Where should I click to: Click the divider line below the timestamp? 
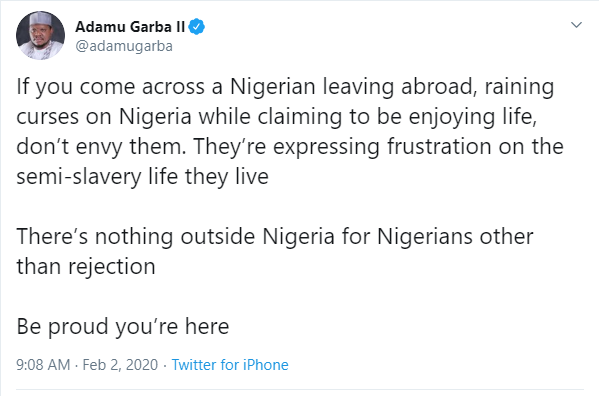click(300, 390)
